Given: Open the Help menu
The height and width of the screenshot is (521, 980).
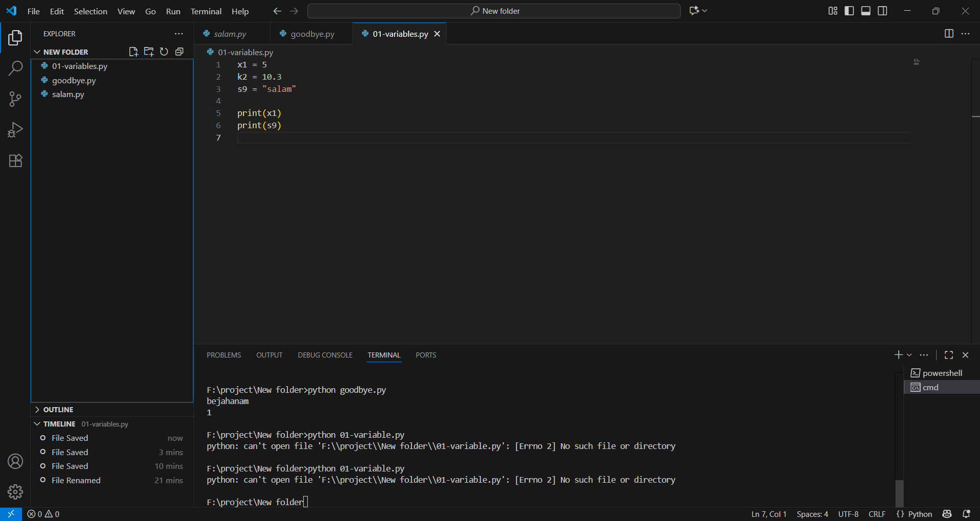Looking at the screenshot, I should (240, 11).
